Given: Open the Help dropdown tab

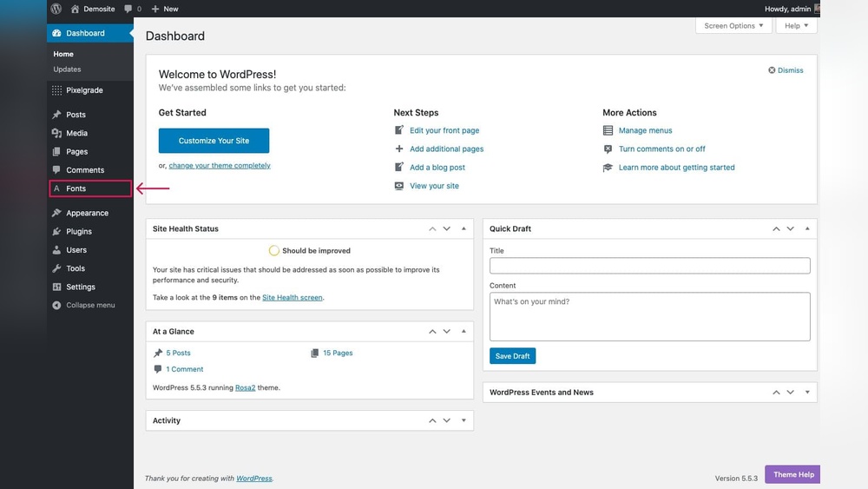Looking at the screenshot, I should coord(796,25).
